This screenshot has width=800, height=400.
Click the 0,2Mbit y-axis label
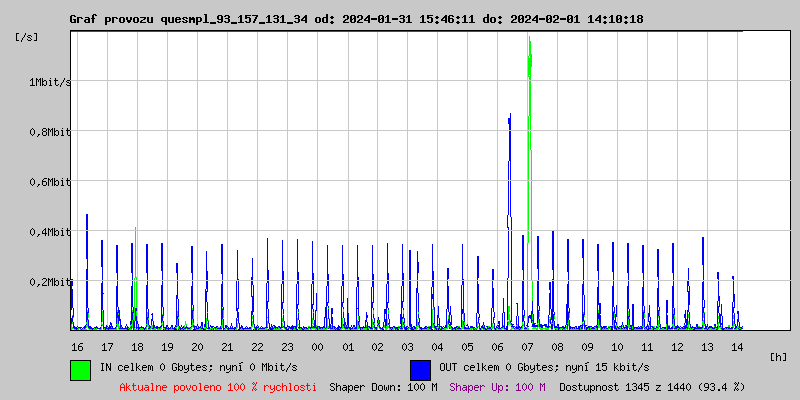[x=49, y=282]
